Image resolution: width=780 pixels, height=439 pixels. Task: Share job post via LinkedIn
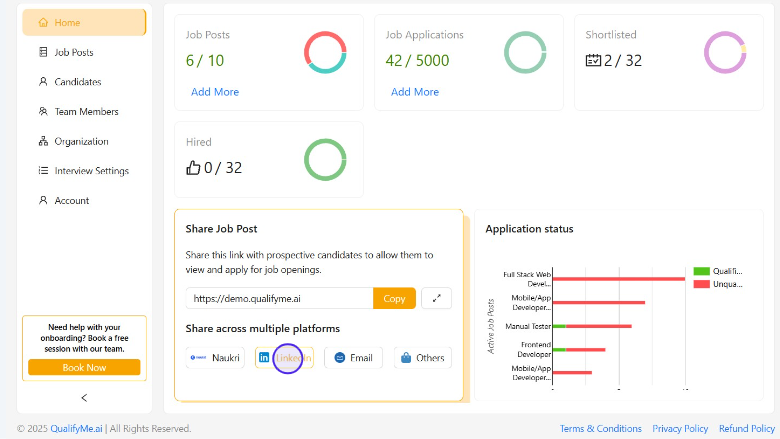[x=285, y=357]
